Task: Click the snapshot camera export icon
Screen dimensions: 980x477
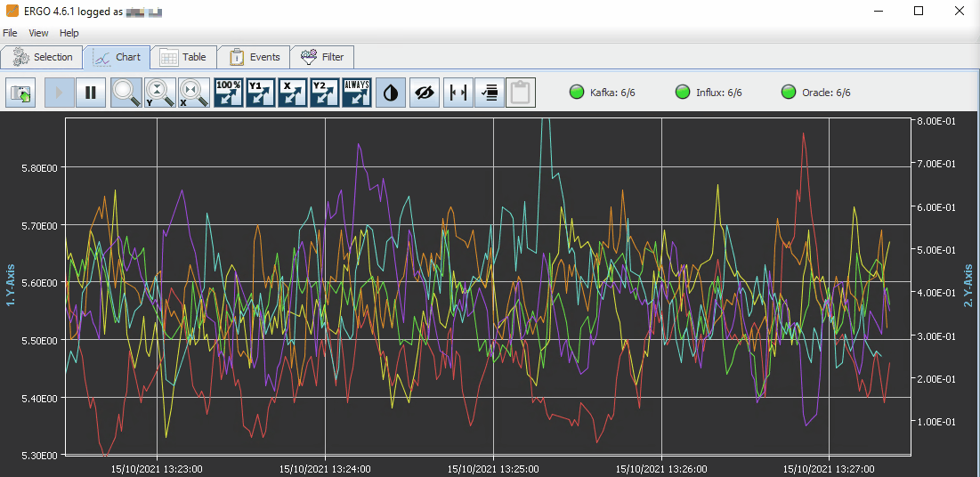Action: [x=22, y=93]
